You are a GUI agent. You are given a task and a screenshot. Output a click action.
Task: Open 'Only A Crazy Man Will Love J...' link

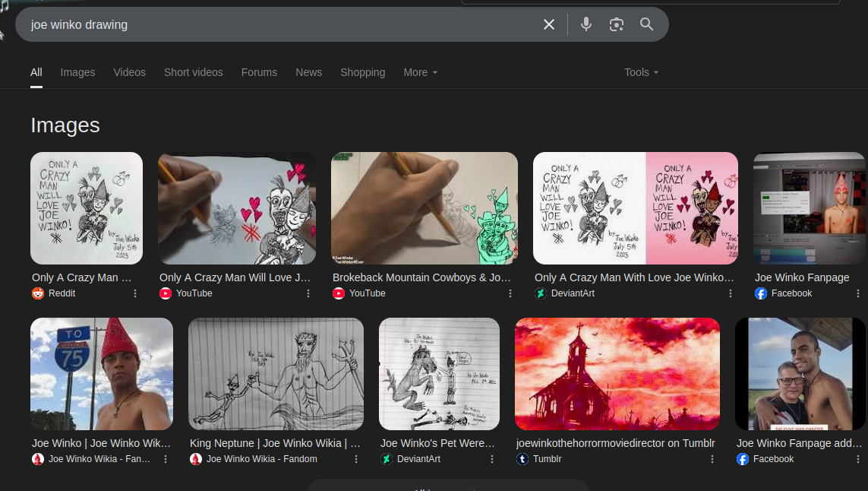pyautogui.click(x=235, y=277)
